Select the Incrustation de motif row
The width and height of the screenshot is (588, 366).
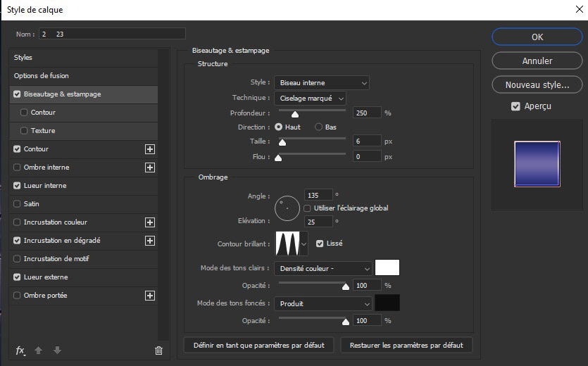tap(84, 259)
